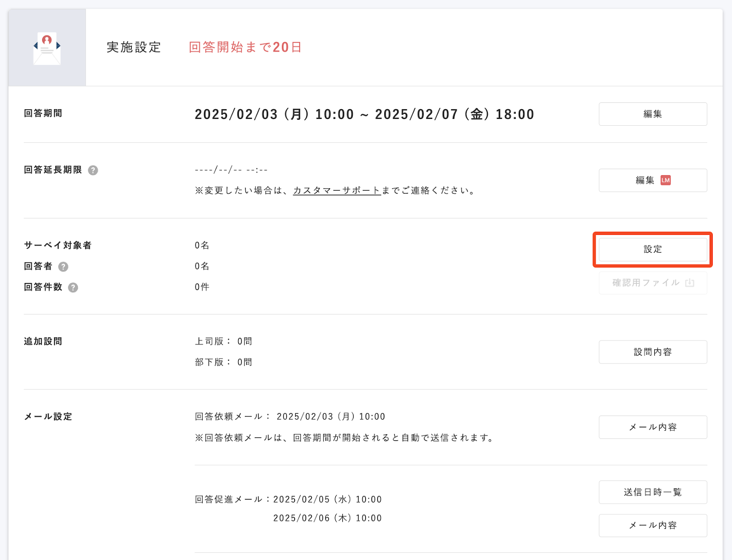Open 設問内容 for 追加設問
Image resolution: width=732 pixels, height=560 pixels.
(x=653, y=352)
